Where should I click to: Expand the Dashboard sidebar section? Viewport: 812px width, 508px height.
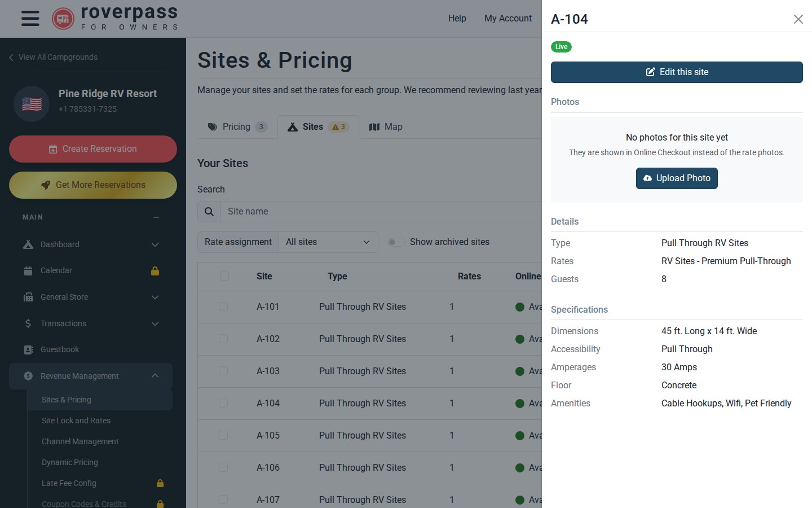pos(155,244)
